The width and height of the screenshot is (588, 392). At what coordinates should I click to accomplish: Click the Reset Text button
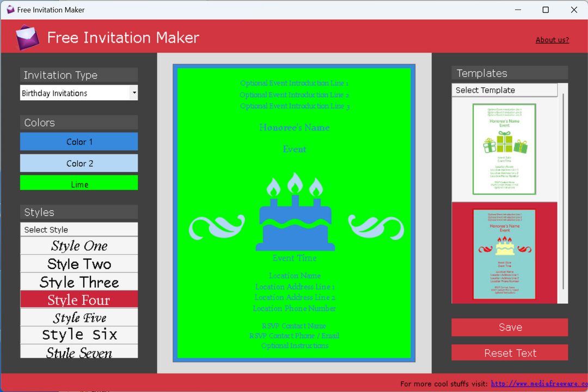click(509, 352)
